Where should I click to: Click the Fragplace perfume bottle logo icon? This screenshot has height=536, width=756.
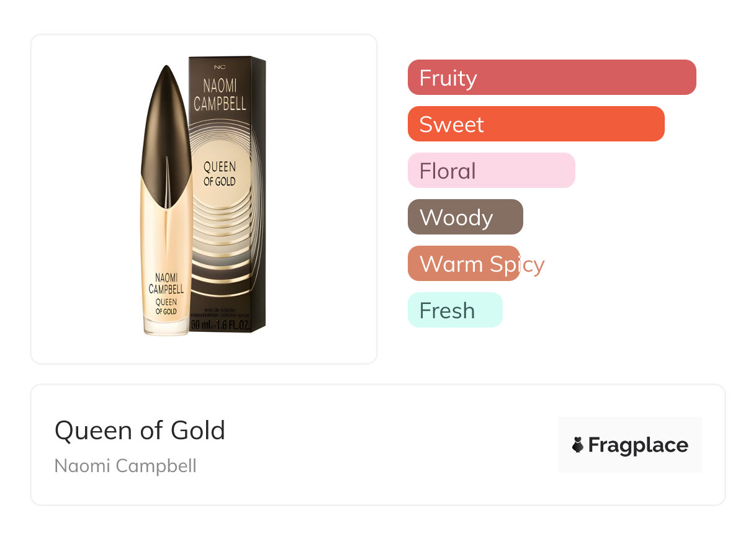tap(578, 445)
